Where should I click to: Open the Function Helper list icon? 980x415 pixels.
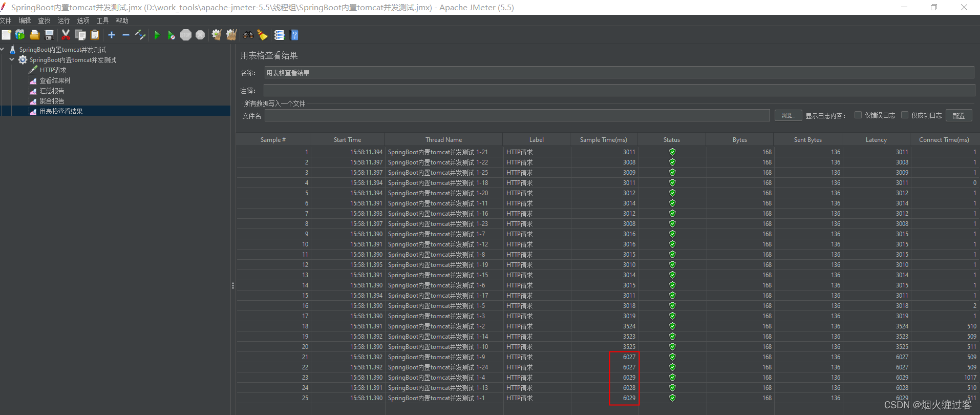[279, 35]
